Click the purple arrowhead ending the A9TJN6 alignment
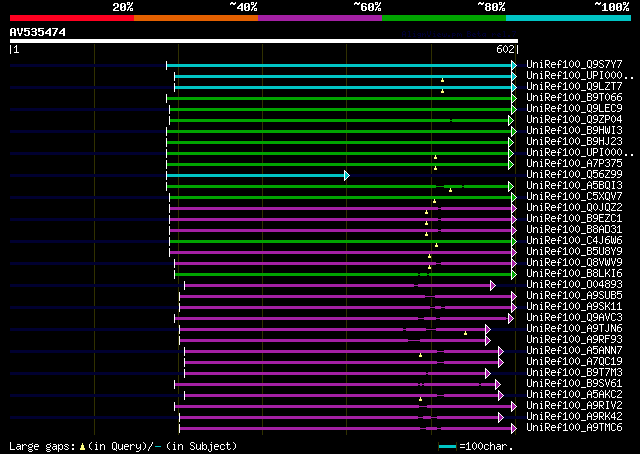 488,329
